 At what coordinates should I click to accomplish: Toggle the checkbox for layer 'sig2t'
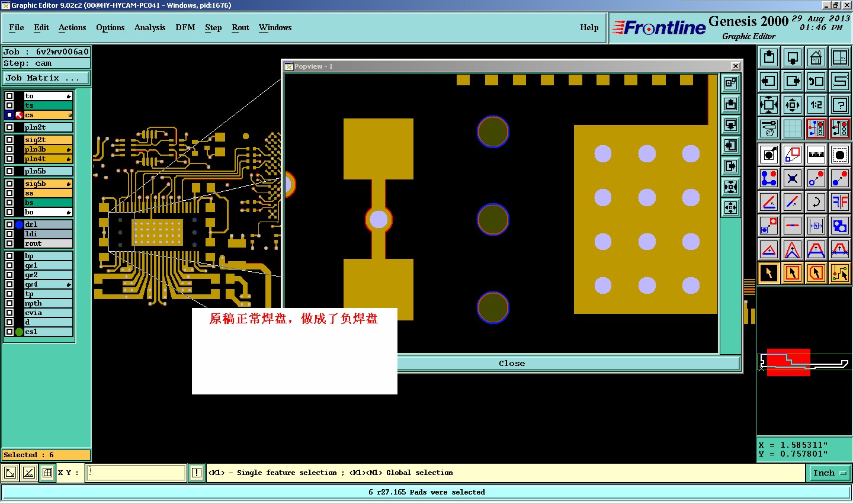point(9,140)
